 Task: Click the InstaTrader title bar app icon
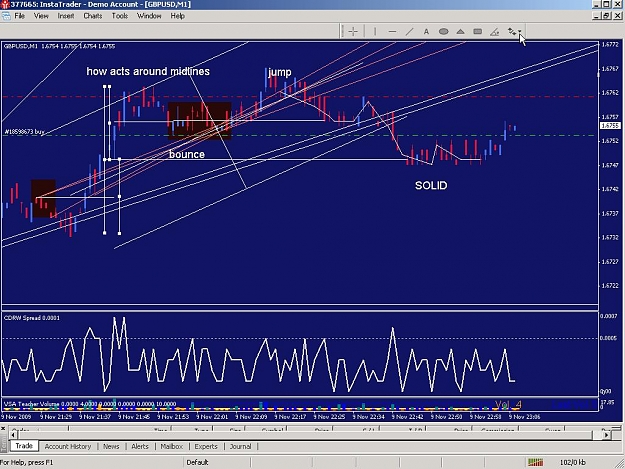pyautogui.click(x=5, y=4)
